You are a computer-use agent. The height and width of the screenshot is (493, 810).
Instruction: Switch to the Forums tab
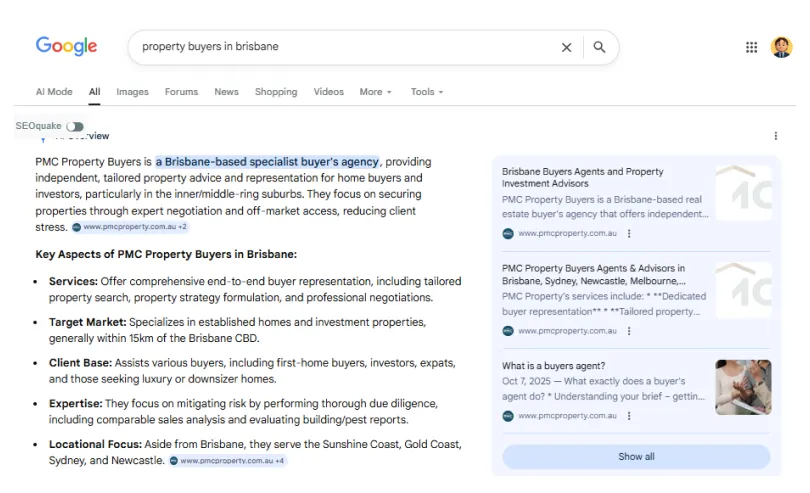click(x=181, y=92)
